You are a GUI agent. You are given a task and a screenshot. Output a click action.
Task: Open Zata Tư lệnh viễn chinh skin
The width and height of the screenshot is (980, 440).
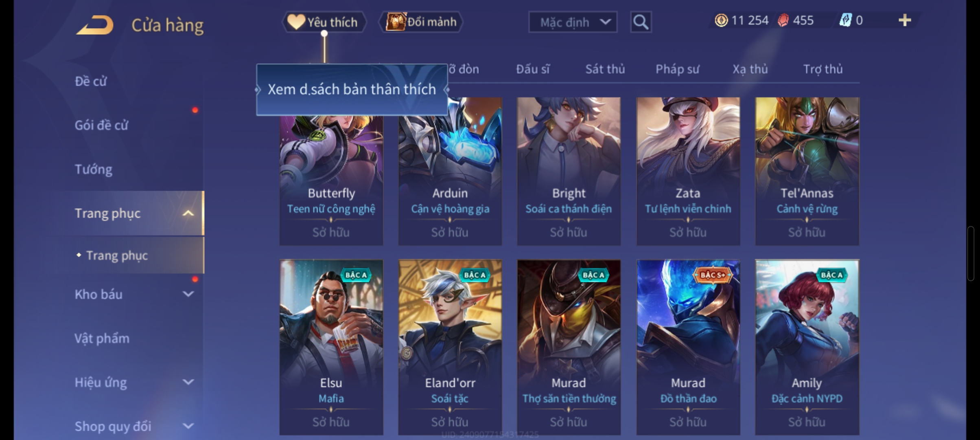pyautogui.click(x=688, y=171)
